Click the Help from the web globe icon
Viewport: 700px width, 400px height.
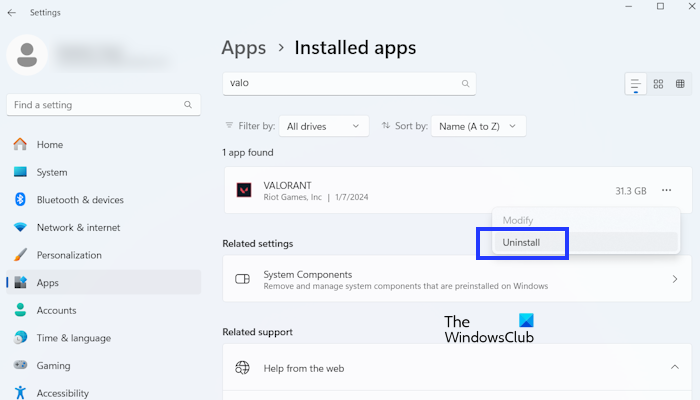pos(242,368)
